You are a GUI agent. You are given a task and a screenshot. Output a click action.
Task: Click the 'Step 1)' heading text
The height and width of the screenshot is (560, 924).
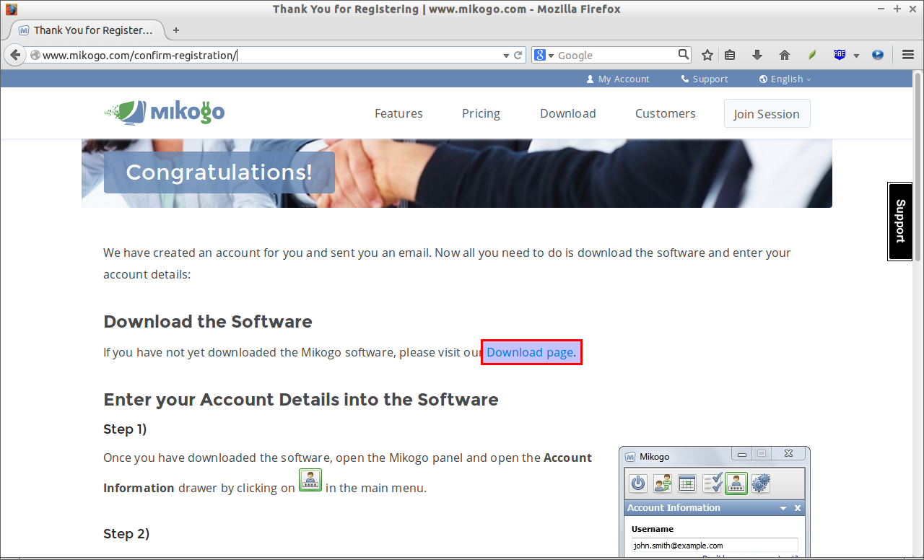point(125,429)
